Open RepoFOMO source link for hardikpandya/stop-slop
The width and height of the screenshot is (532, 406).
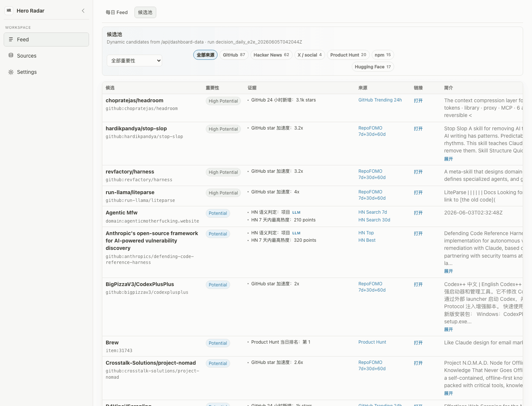[372, 131]
